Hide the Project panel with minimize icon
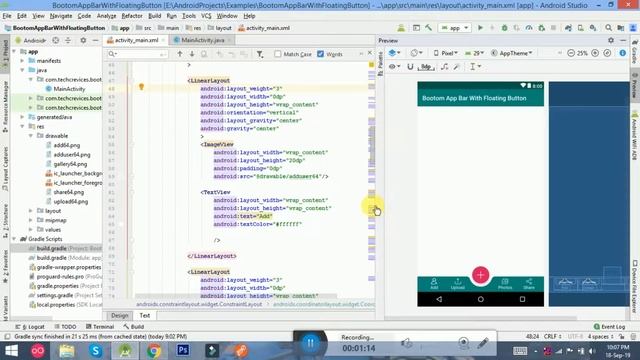Screen dimensions: 640x360 click(x=95, y=40)
